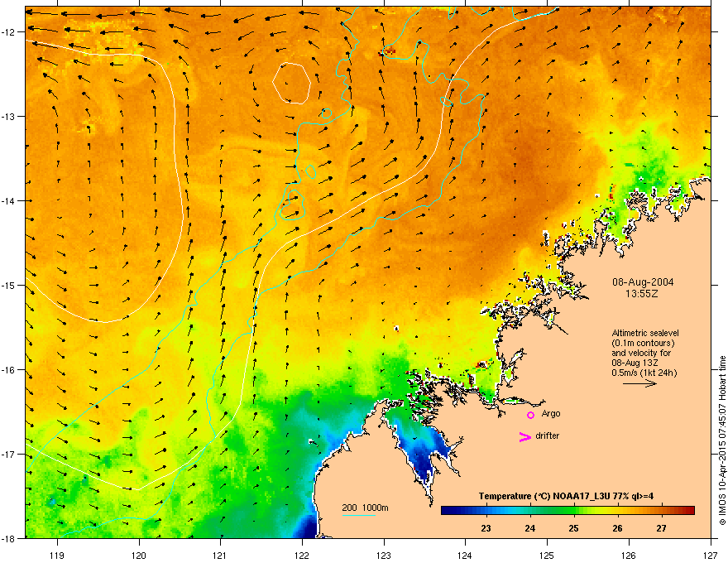
Task: Click the 'Altimetric sealevel' legend text
Action: [645, 333]
